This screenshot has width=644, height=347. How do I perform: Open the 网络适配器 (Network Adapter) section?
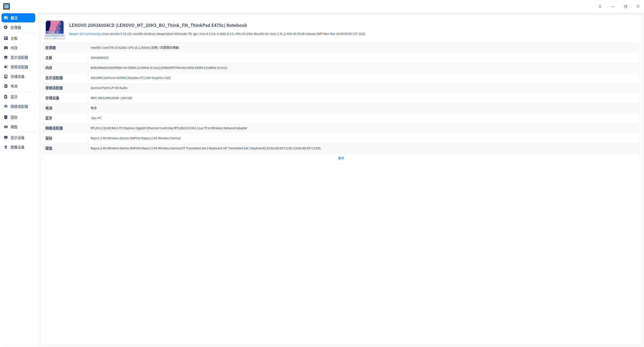click(18, 106)
